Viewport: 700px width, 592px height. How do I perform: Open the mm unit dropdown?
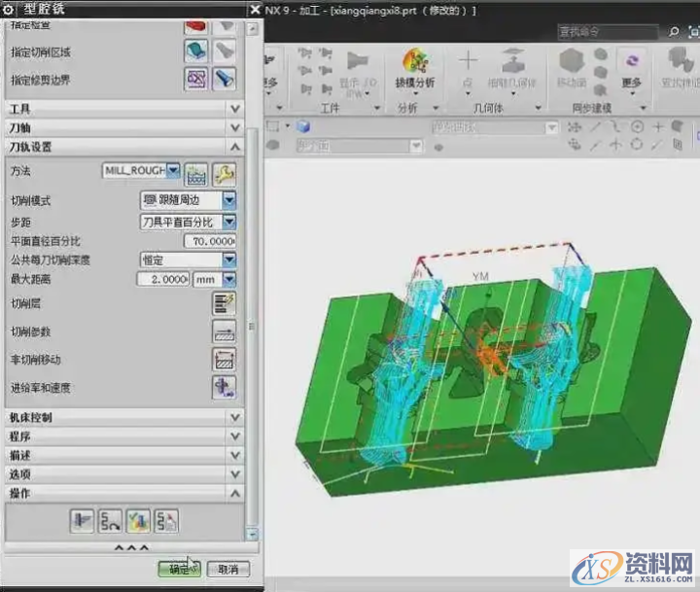point(229,279)
